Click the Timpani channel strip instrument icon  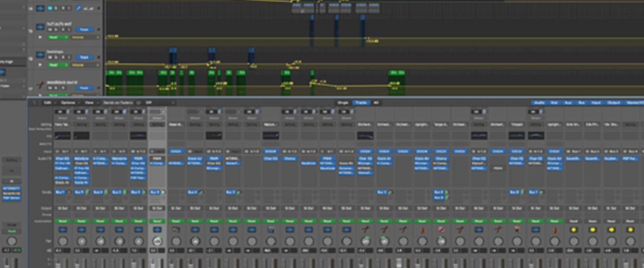[517, 230]
